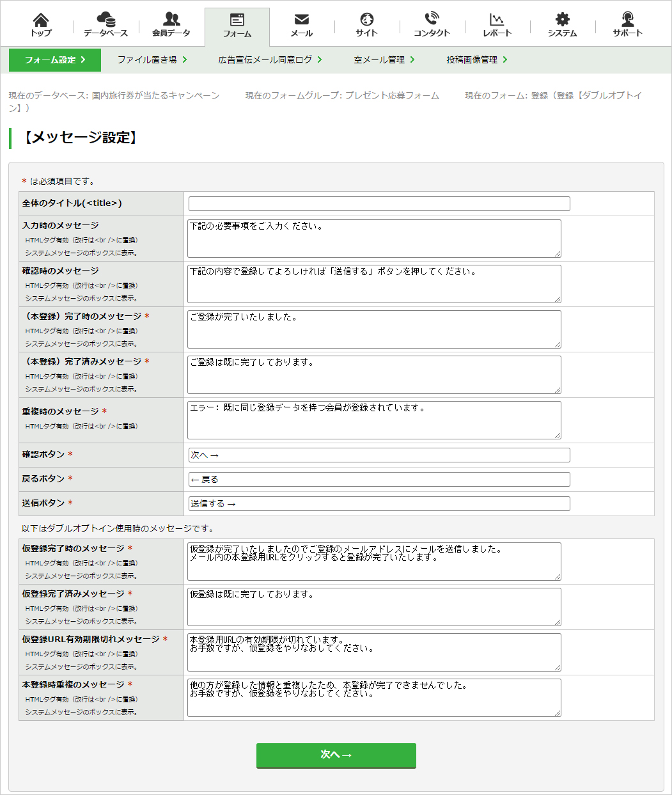
Task: Click the 重複時のメッセージ label
Action: (x=60, y=412)
